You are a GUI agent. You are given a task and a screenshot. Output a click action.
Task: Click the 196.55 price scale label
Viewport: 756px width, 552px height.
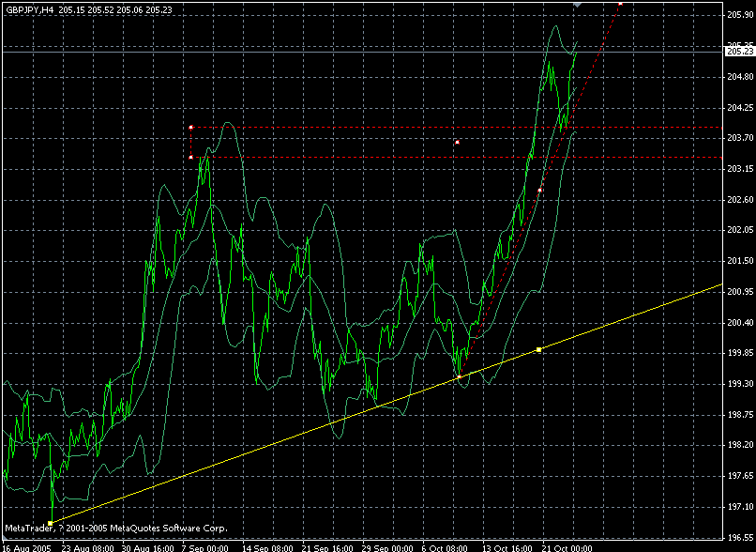[x=740, y=537]
